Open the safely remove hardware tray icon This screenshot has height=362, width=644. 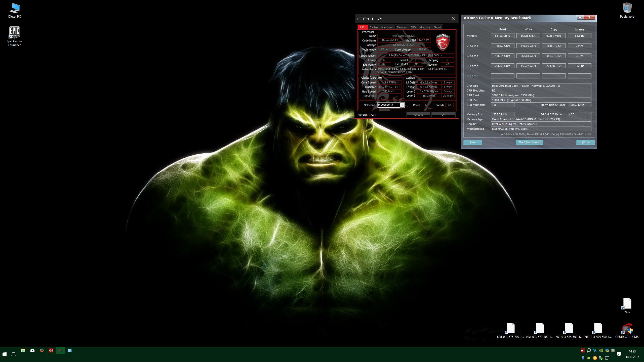coord(601,358)
